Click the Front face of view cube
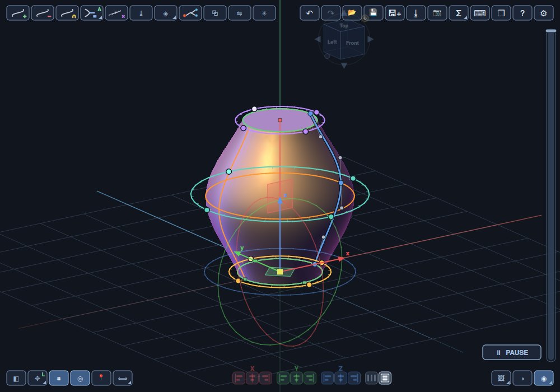560x392 pixels. click(x=352, y=43)
